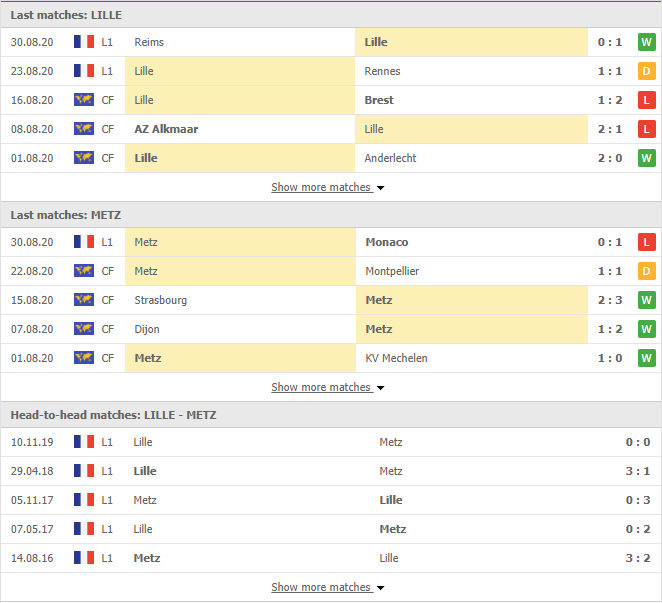
Task: Click the red L badge for AZ Alkmaar–Lille
Action: [646, 129]
